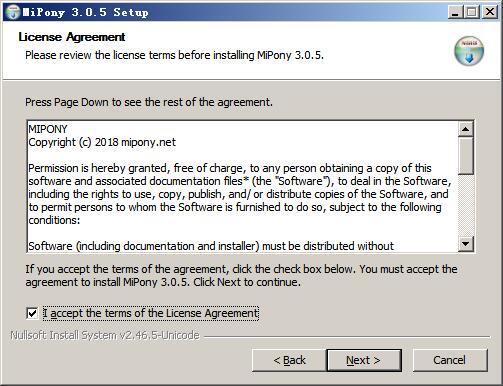This screenshot has height=386, width=503.
Task: Click the scrollbar track below the thumb
Action: (x=466, y=206)
